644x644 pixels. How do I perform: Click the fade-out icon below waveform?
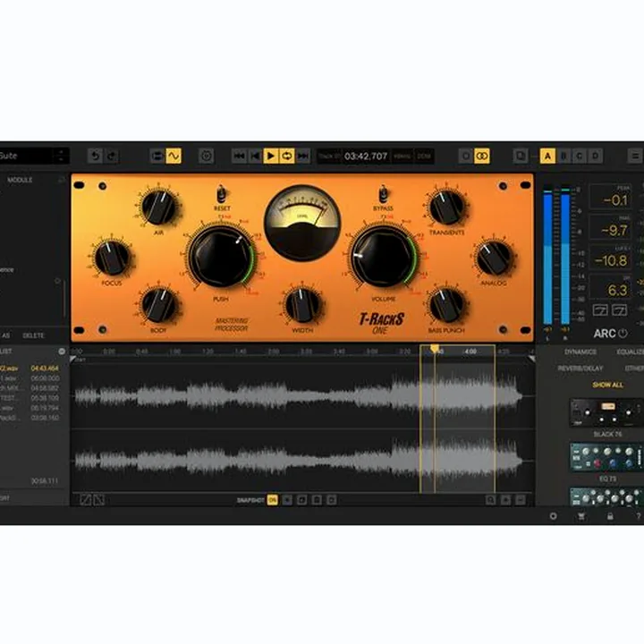[99, 500]
